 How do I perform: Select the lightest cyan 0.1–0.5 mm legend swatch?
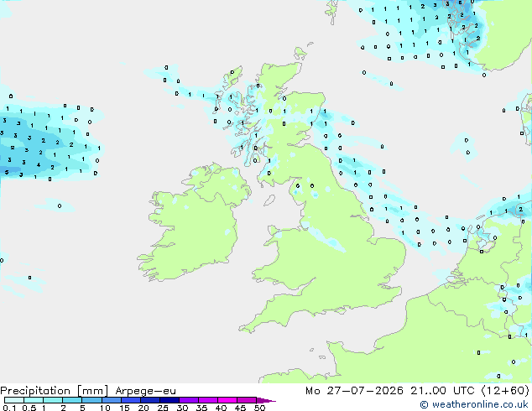[x=14, y=400]
